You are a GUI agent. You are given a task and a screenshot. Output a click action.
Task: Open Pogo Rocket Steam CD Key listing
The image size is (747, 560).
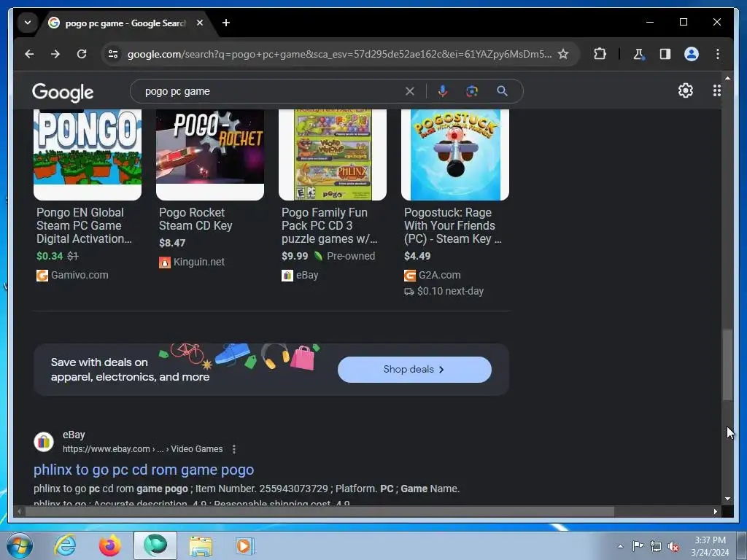pyautogui.click(x=196, y=219)
